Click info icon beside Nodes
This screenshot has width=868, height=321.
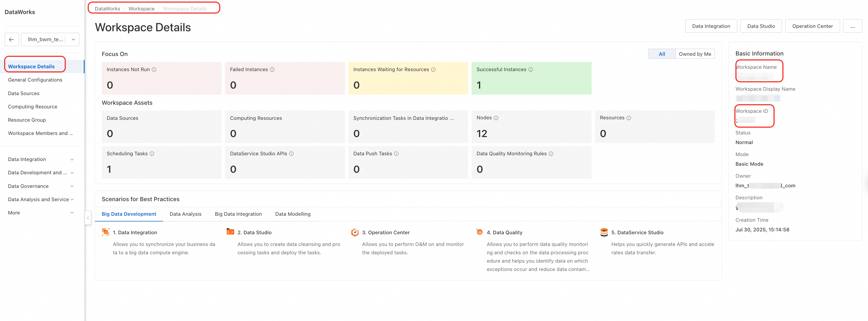496,118
